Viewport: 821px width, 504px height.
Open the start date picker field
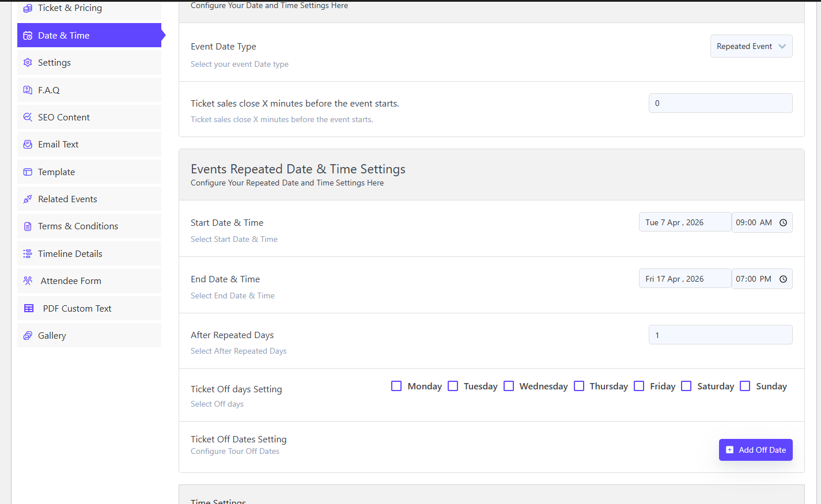click(x=684, y=223)
